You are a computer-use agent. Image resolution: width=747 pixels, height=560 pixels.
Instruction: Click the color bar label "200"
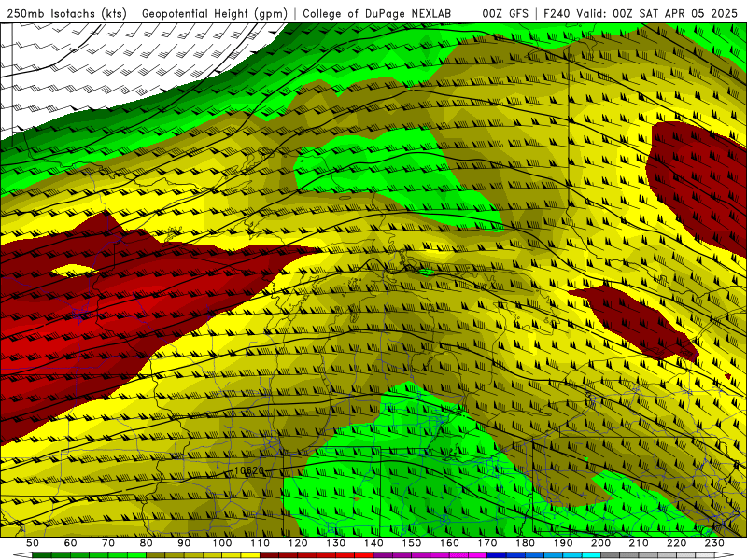(x=600, y=543)
